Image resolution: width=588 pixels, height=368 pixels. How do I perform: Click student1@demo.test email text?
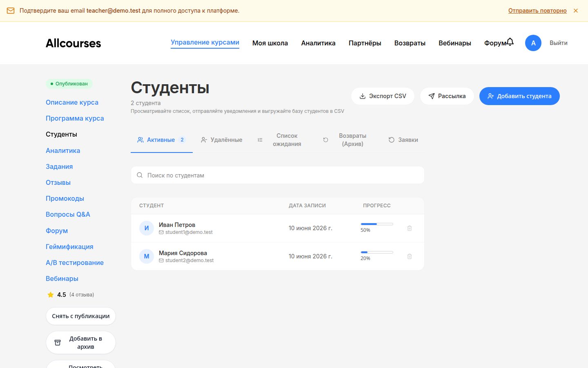(x=189, y=232)
